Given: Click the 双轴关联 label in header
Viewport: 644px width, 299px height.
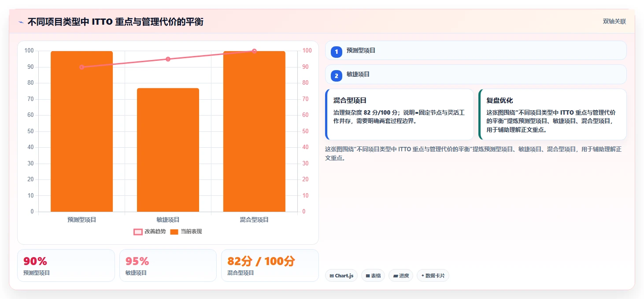Looking at the screenshot, I should [614, 22].
